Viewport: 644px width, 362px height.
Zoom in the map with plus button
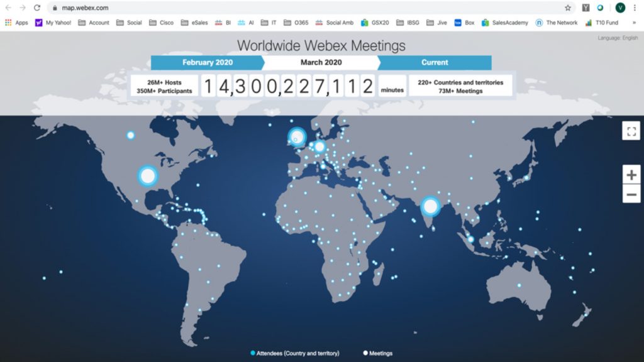click(631, 175)
